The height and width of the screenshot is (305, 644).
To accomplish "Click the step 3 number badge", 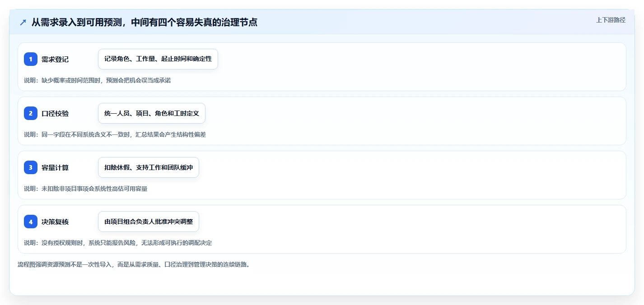I will coord(31,167).
